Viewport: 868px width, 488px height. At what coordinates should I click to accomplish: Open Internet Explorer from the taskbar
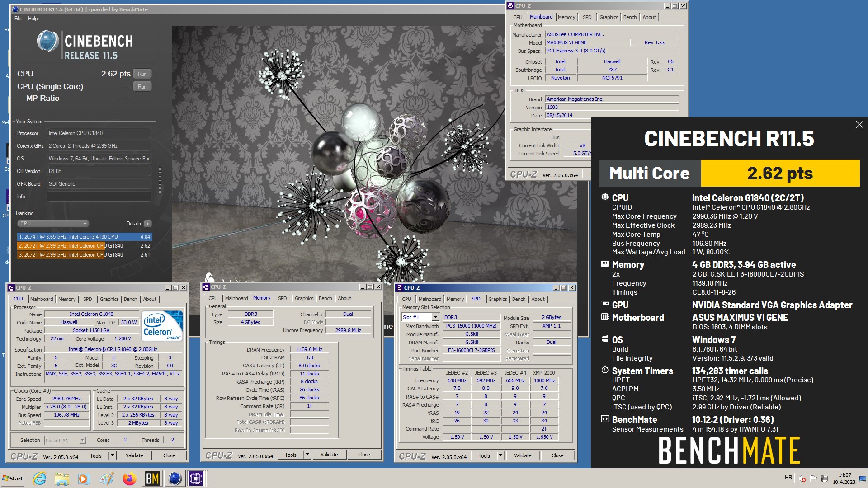pos(40,478)
